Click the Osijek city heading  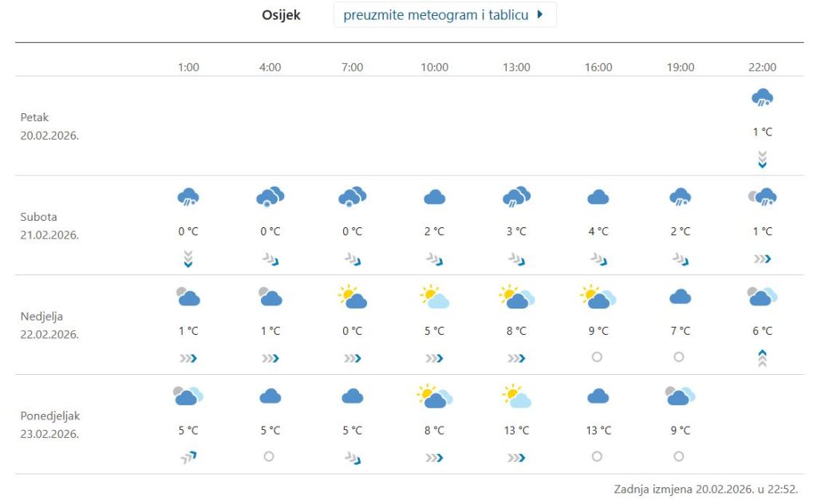[x=281, y=15]
